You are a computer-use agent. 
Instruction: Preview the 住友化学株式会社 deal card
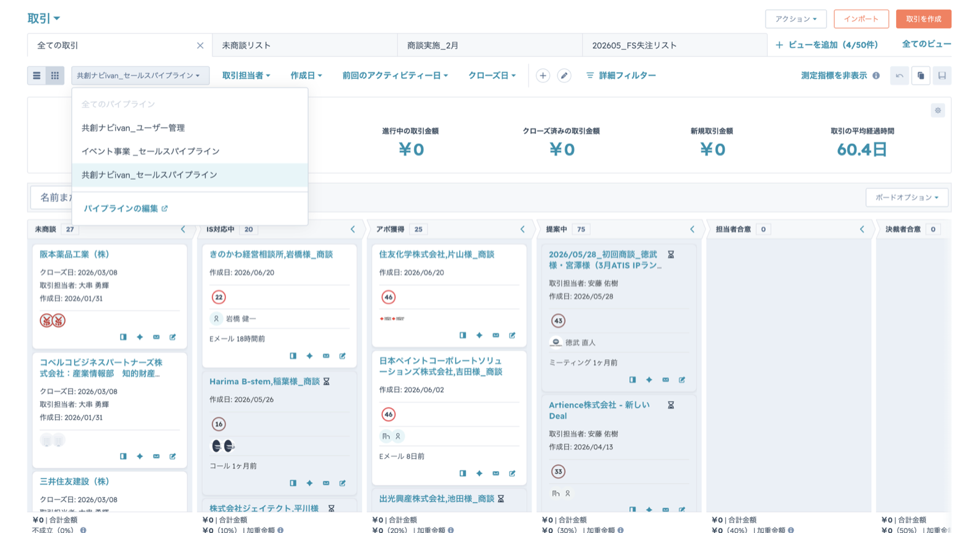pyautogui.click(x=462, y=335)
